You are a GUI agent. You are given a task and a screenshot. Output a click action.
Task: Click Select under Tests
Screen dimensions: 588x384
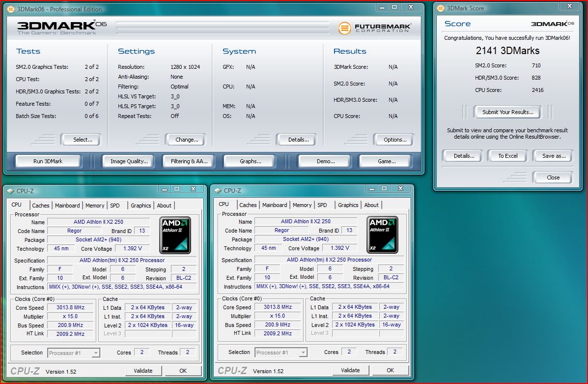coord(82,140)
